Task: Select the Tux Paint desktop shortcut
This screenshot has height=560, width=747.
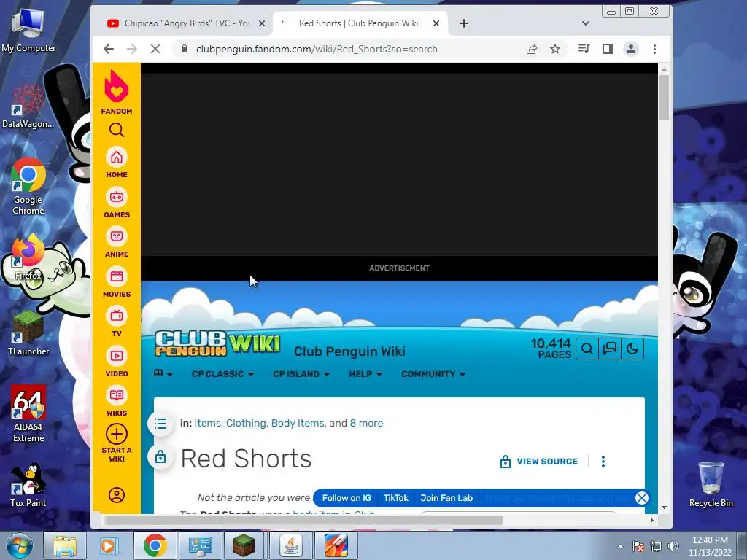Action: 28,485
